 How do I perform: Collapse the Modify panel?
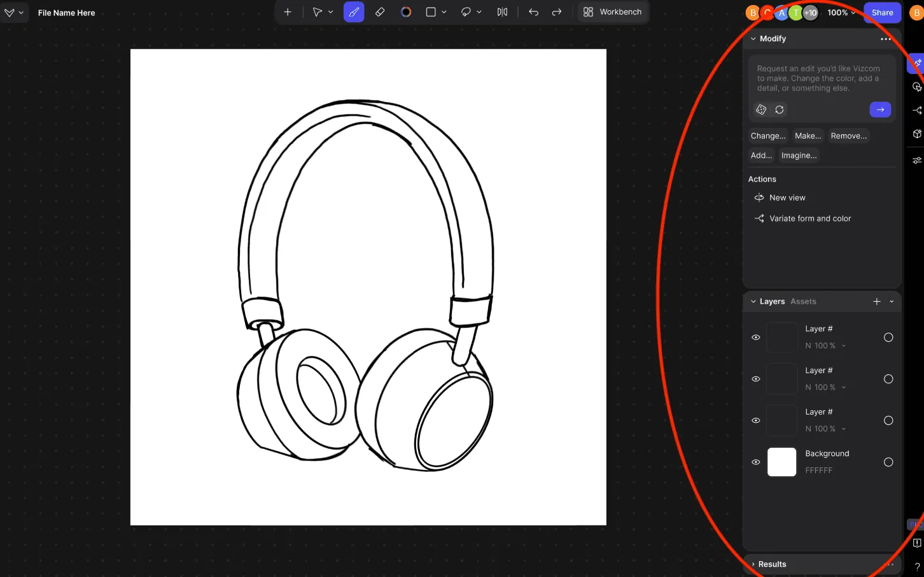coord(753,39)
